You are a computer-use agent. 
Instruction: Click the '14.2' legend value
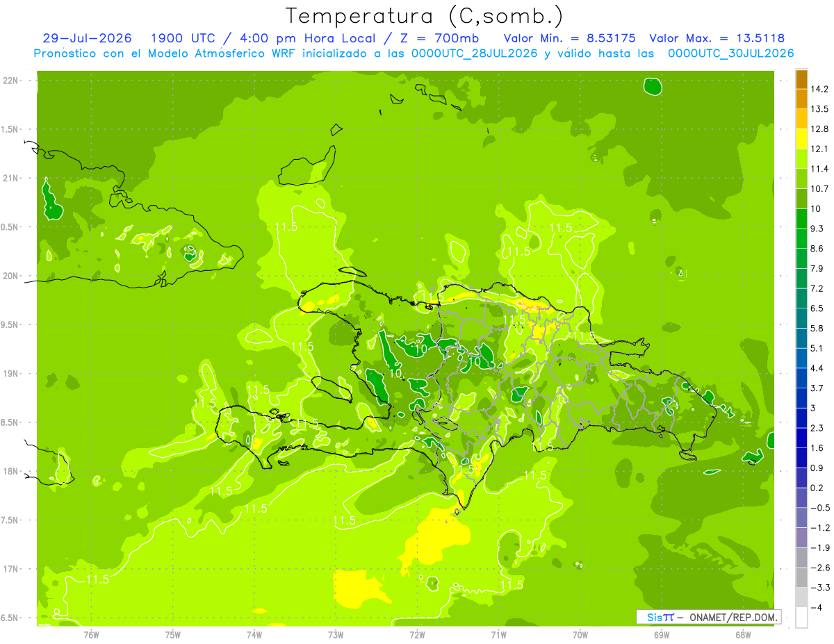click(x=819, y=89)
